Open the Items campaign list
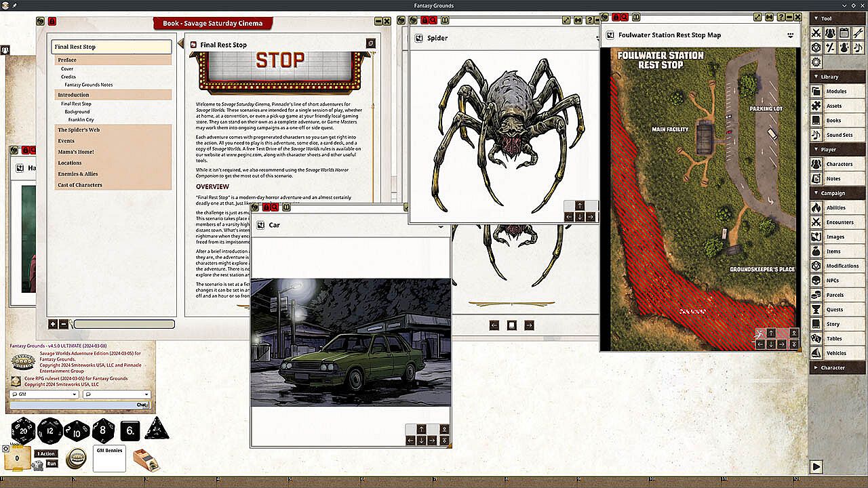Viewport: 868px width, 488px height. tap(837, 251)
